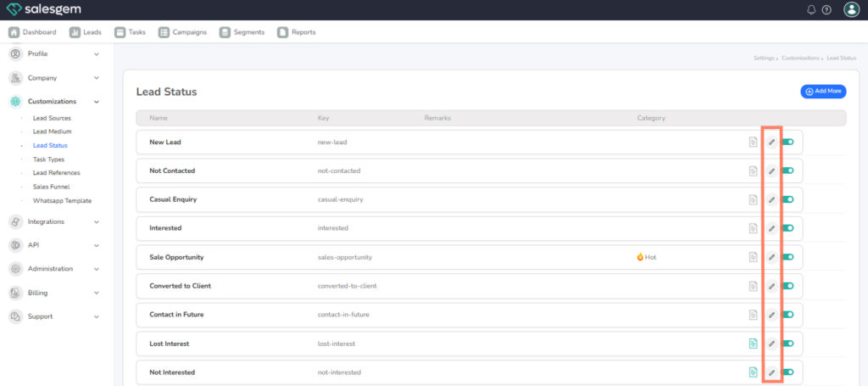Screen dimensions: 868x386
Task: Open the help question mark icon
Action: [x=826, y=10]
